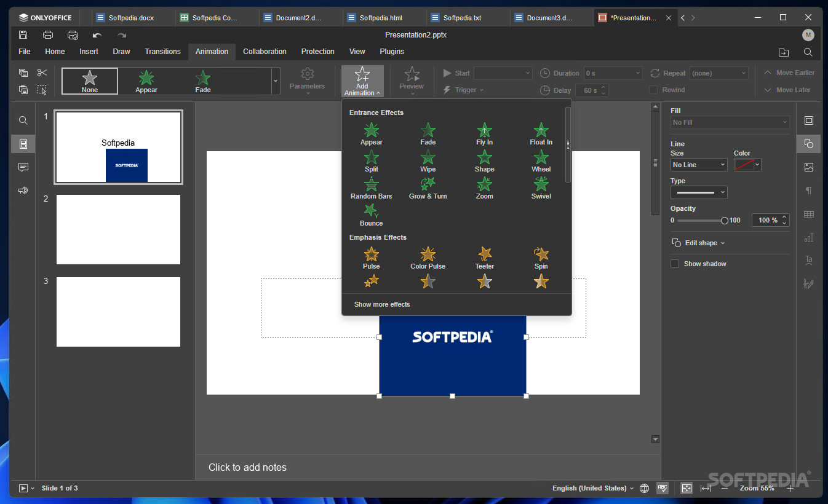
Task: Switch to the Collaboration tab
Action: pyautogui.click(x=265, y=52)
